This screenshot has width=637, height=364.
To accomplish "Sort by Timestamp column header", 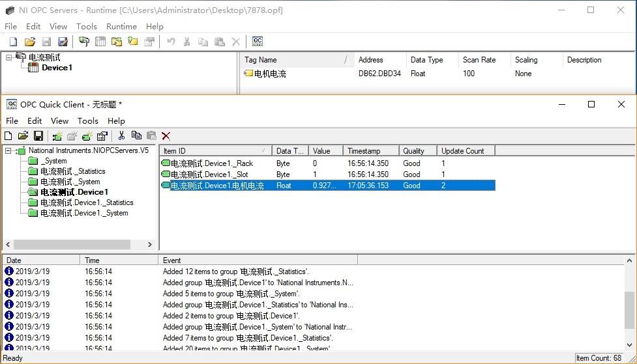I will coord(371,151).
